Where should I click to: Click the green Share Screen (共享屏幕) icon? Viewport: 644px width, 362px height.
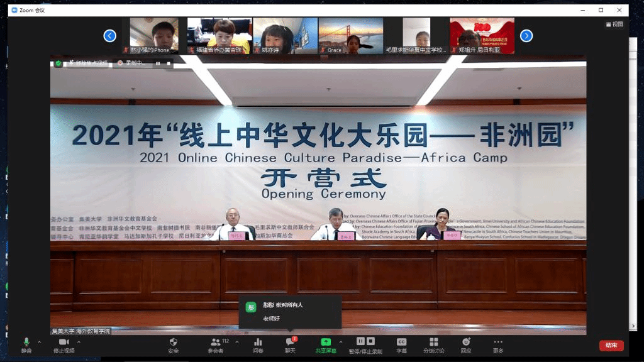pyautogui.click(x=326, y=342)
